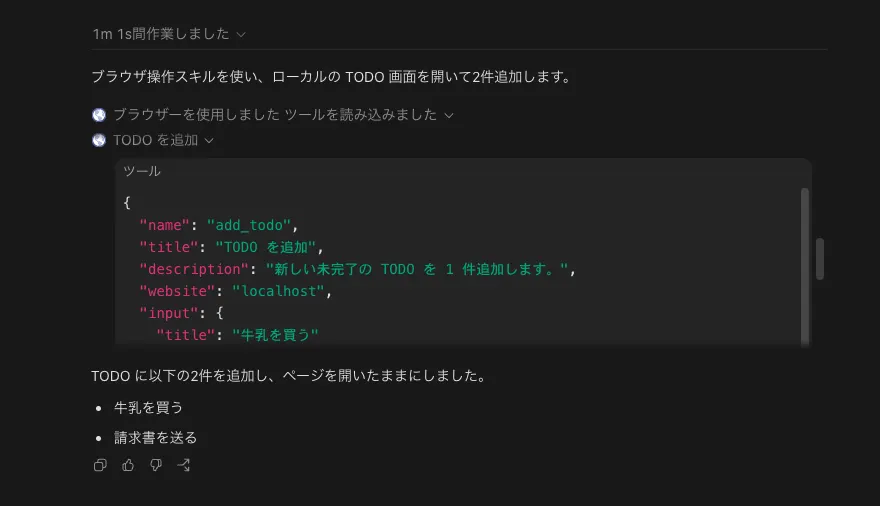This screenshot has height=506, width=880.
Task: Collapse the TODO を追加 chevron
Action: 209,141
